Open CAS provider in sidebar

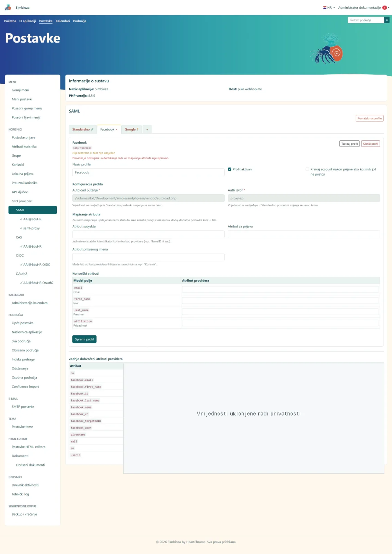point(19,238)
